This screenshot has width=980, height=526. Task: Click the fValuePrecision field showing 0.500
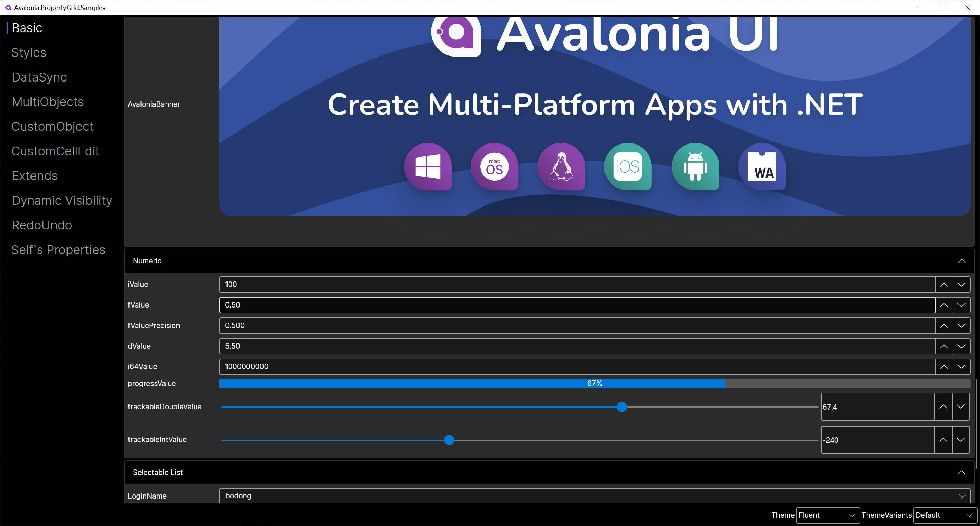point(577,326)
